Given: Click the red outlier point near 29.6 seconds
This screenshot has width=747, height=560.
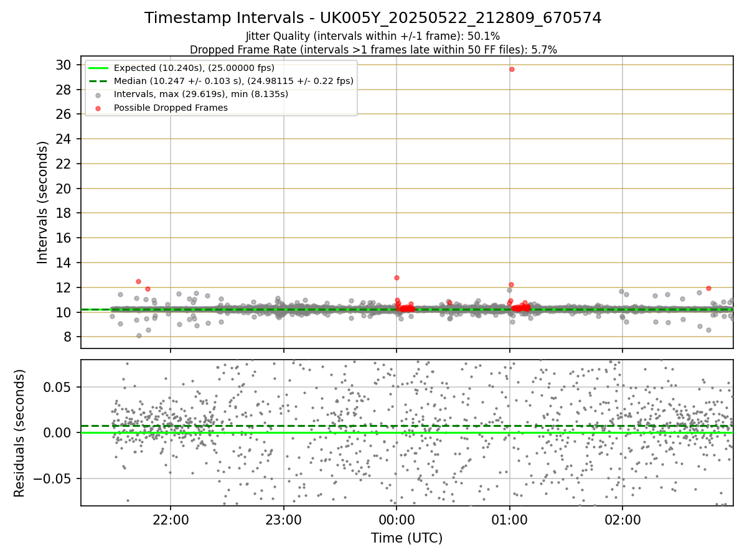Looking at the screenshot, I should pos(512,69).
